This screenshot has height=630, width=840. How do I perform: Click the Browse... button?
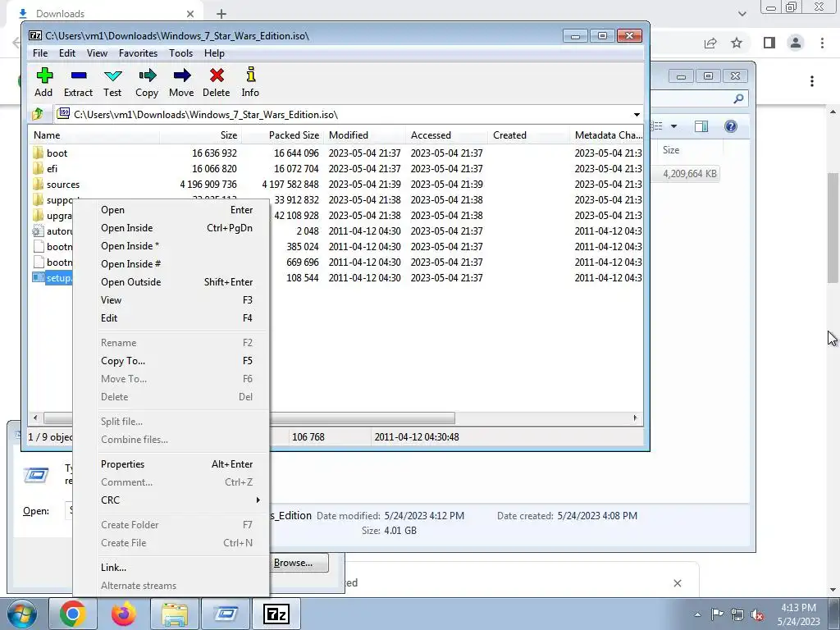pyautogui.click(x=299, y=563)
